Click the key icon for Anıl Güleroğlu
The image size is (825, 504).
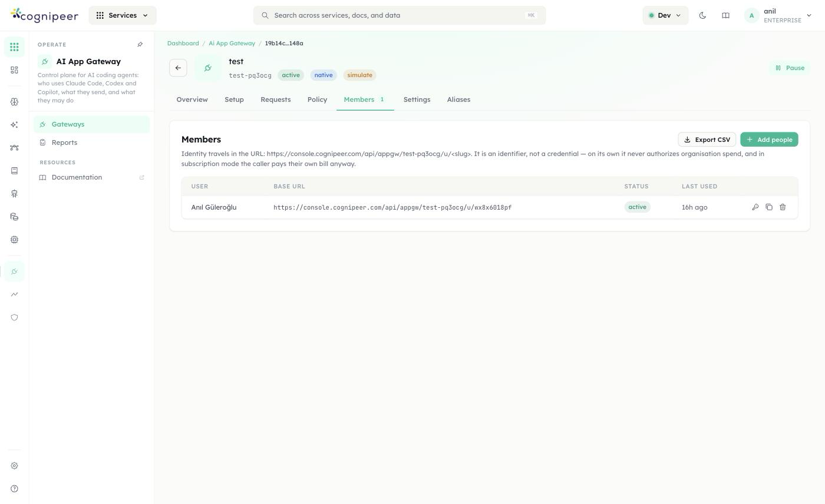coord(755,207)
